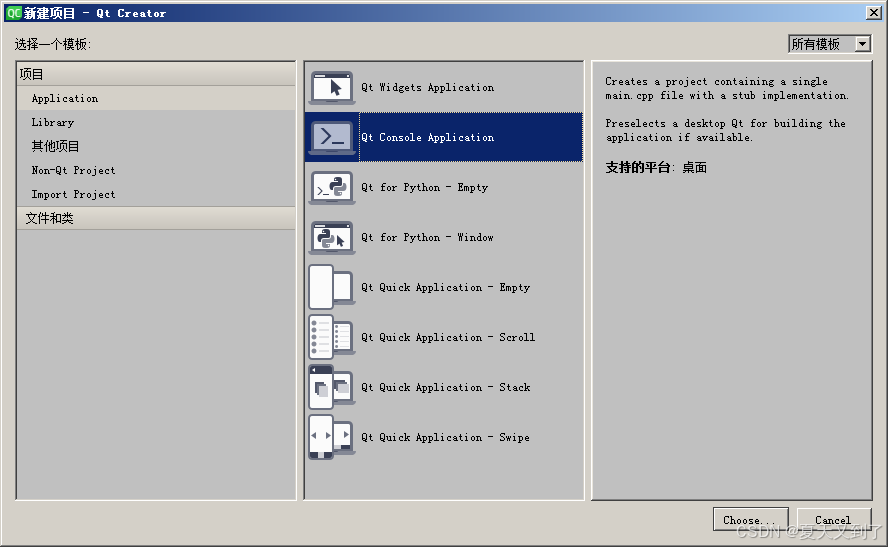Screen dimensions: 888x547
Task: Select the Library project category
Action: pyautogui.click(x=156, y=122)
